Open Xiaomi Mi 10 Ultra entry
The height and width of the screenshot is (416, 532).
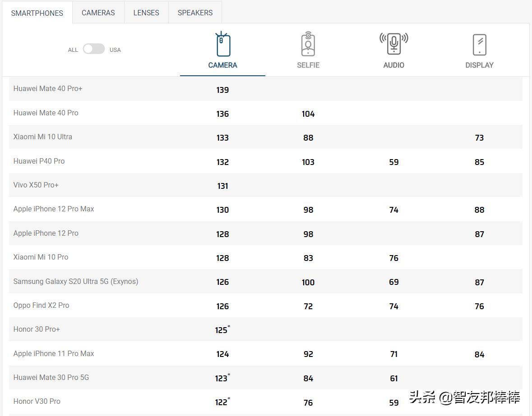coord(43,137)
